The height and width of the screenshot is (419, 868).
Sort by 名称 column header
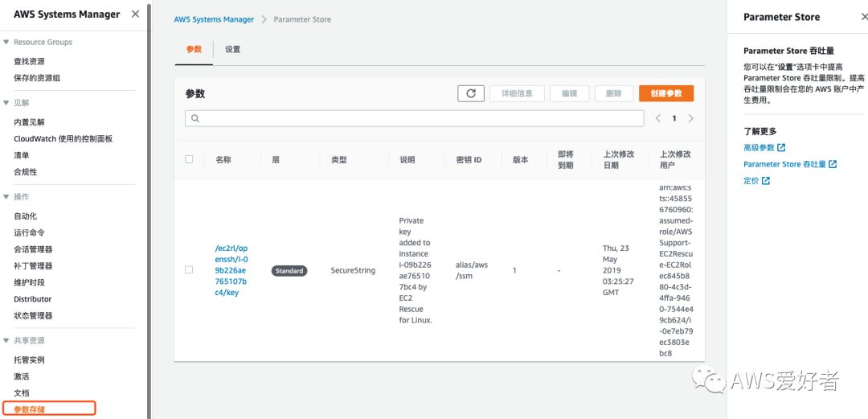tap(223, 159)
